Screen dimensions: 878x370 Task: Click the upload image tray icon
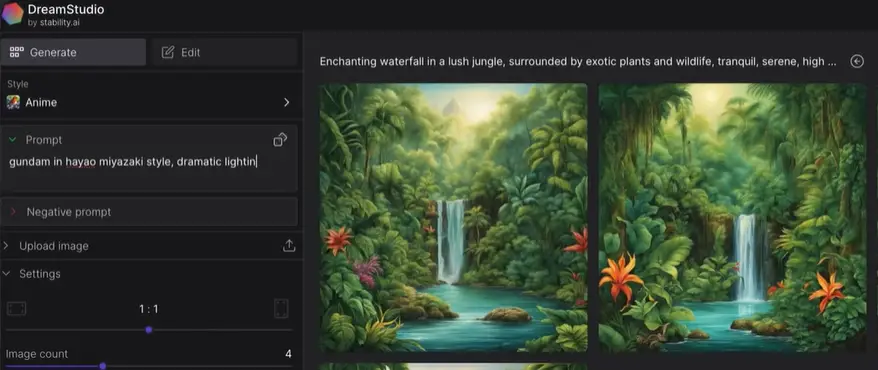pyautogui.click(x=289, y=246)
